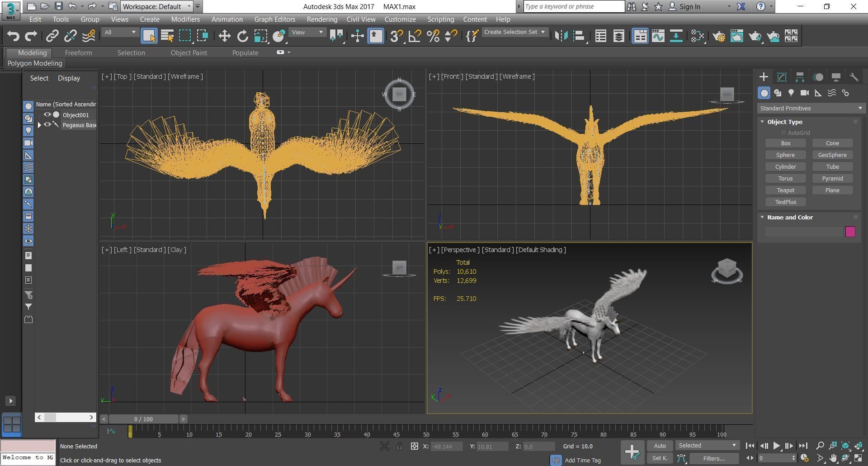Viewport: 868px width, 466px height.
Task: Select the Select and Rotate tool
Action: [x=242, y=36]
